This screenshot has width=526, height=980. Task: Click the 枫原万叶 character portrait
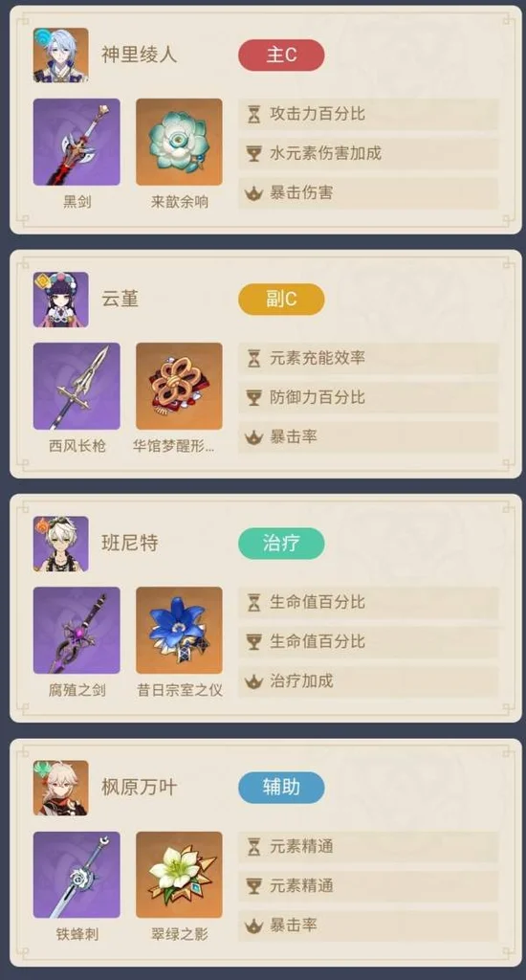point(60,789)
